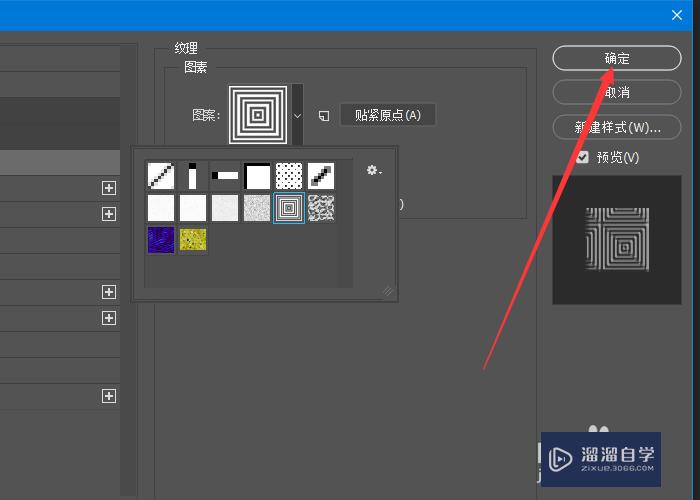
Task: Select the black-cornered white square pattern
Action: tap(257, 175)
